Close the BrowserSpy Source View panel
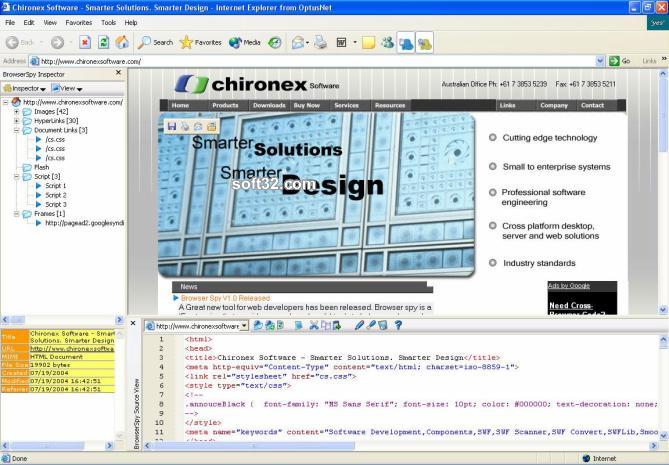Image resolution: width=669 pixels, height=465 pixels. tap(133, 323)
